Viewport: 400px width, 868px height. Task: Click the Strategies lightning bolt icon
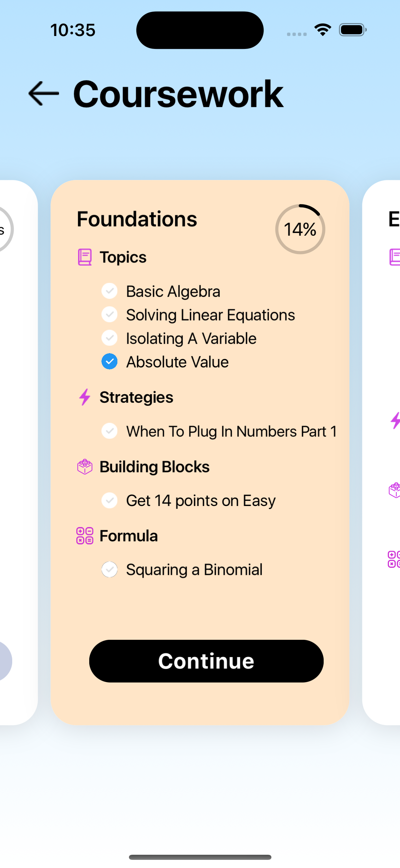(x=84, y=397)
